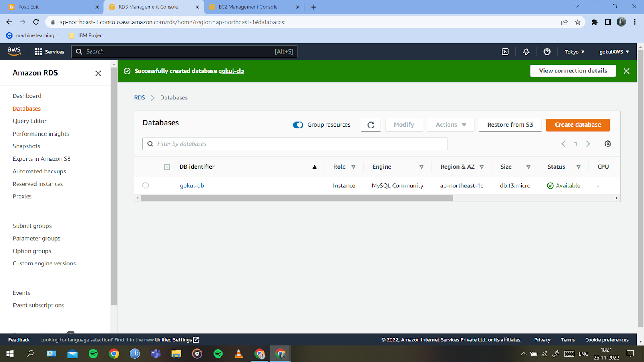Click the Restore from S3 button

tap(510, 125)
